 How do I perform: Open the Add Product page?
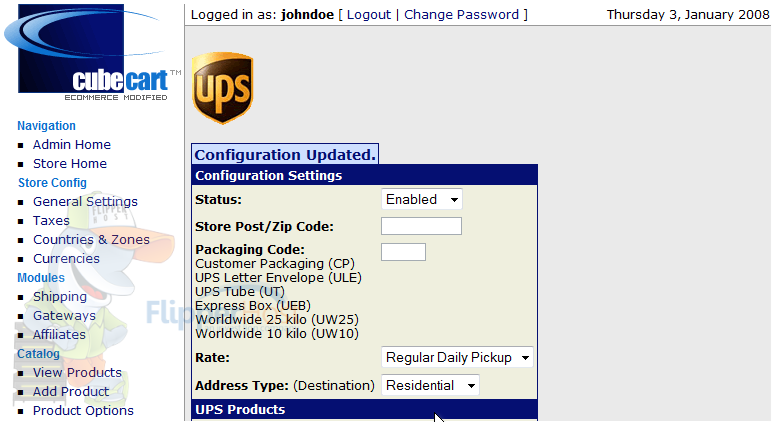click(x=71, y=392)
